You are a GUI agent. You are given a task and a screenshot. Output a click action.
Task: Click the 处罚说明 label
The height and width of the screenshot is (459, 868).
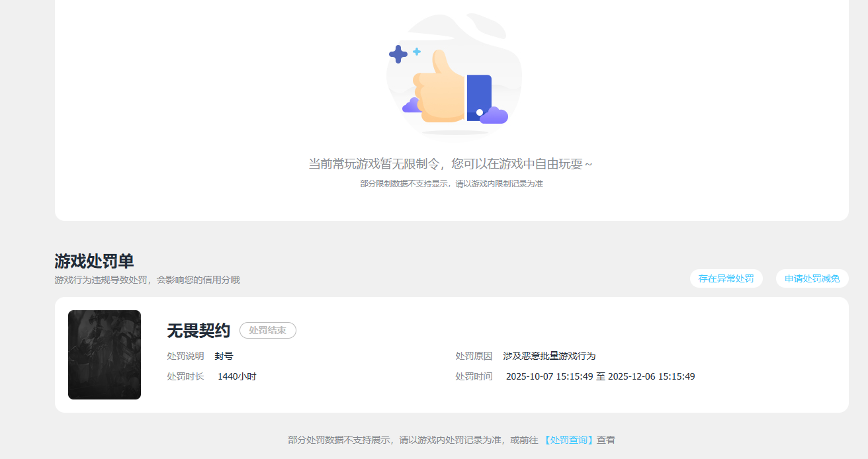click(185, 356)
